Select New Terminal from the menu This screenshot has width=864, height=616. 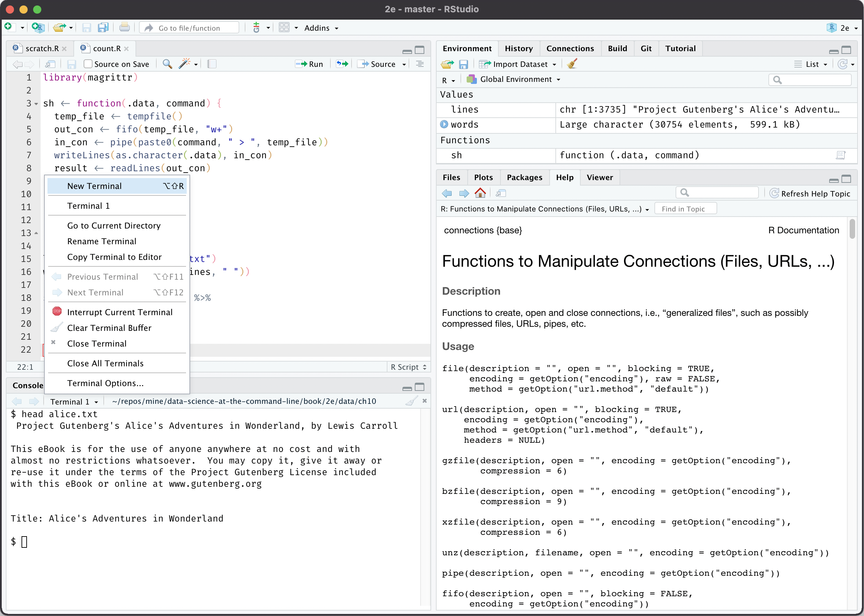[94, 186]
